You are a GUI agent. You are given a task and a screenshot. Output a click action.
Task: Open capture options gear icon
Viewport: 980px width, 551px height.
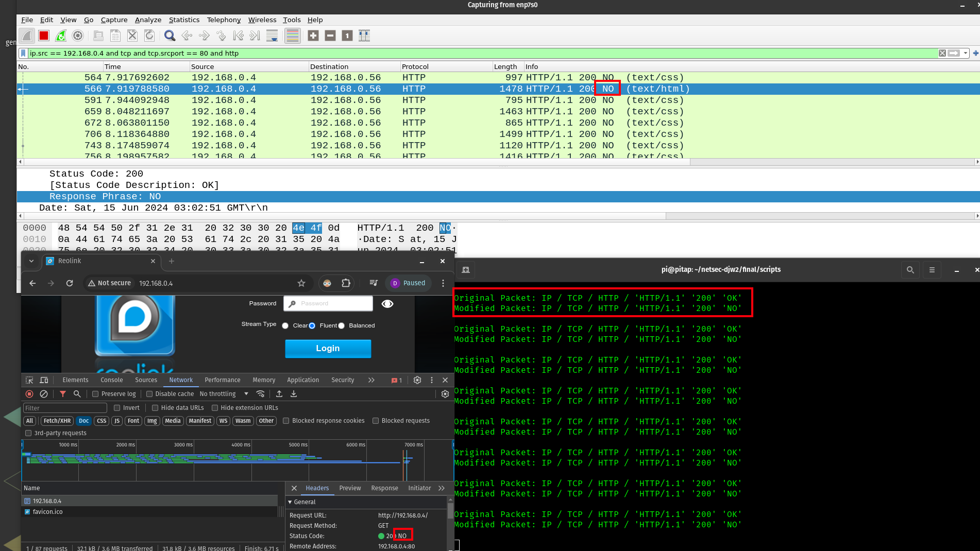point(78,36)
